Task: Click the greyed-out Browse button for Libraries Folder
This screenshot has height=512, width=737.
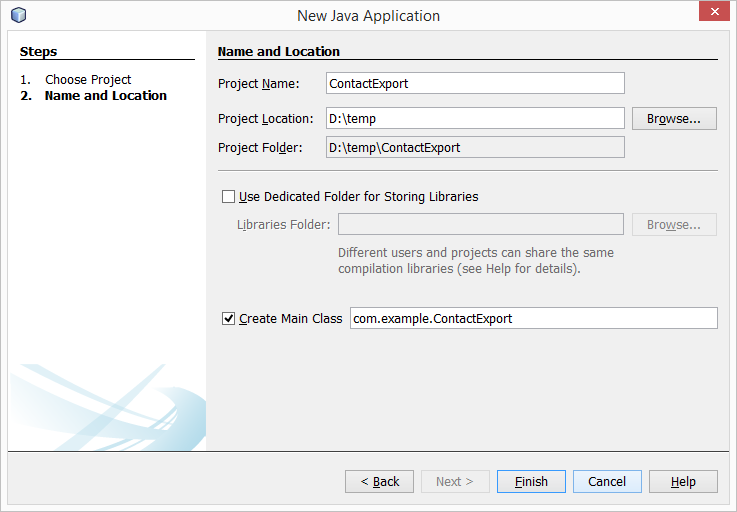Action: [674, 225]
